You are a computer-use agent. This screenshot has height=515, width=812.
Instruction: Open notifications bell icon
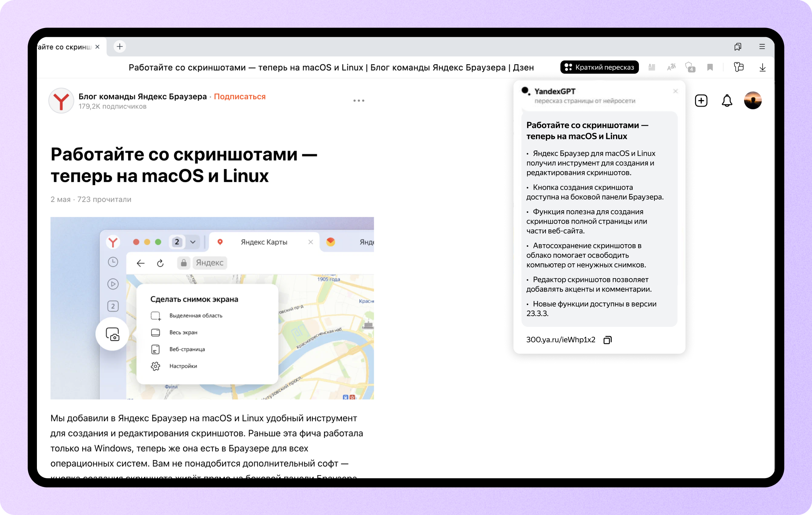pyautogui.click(x=727, y=100)
